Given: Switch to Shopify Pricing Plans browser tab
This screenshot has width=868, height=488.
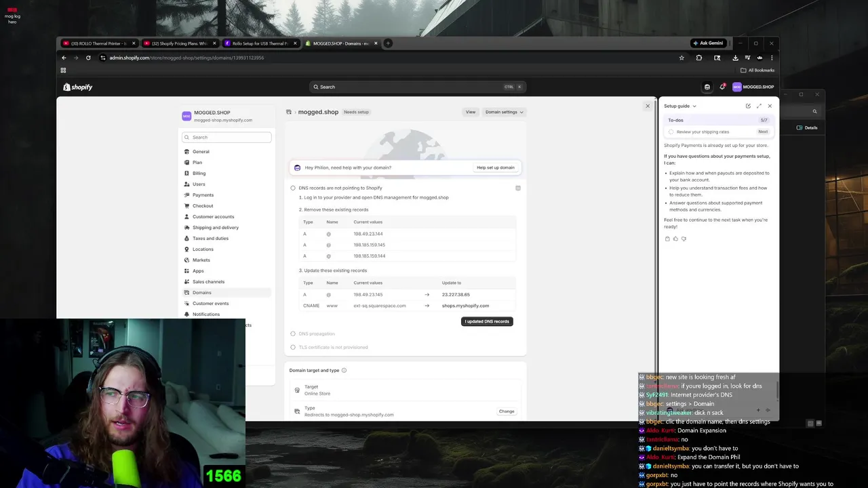Looking at the screenshot, I should [x=180, y=43].
